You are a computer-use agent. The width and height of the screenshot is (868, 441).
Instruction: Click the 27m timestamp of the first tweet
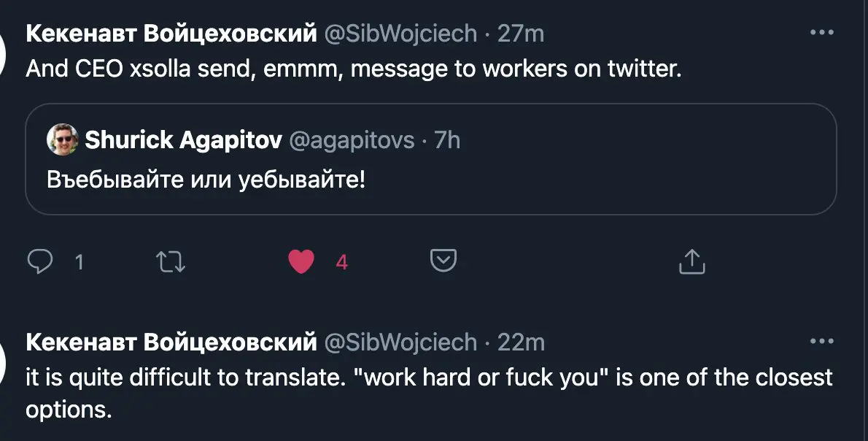coord(520,34)
